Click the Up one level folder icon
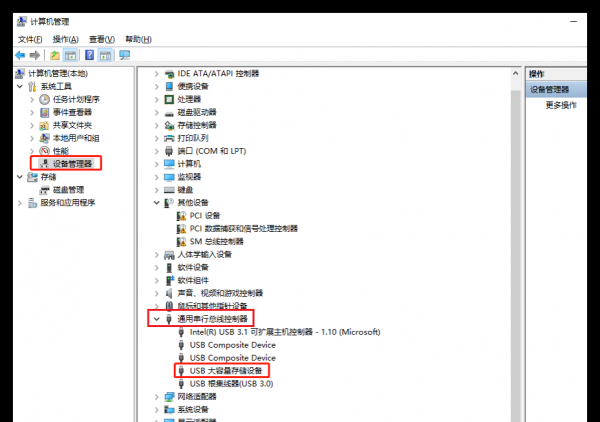This screenshot has height=422, width=600. 55,55
